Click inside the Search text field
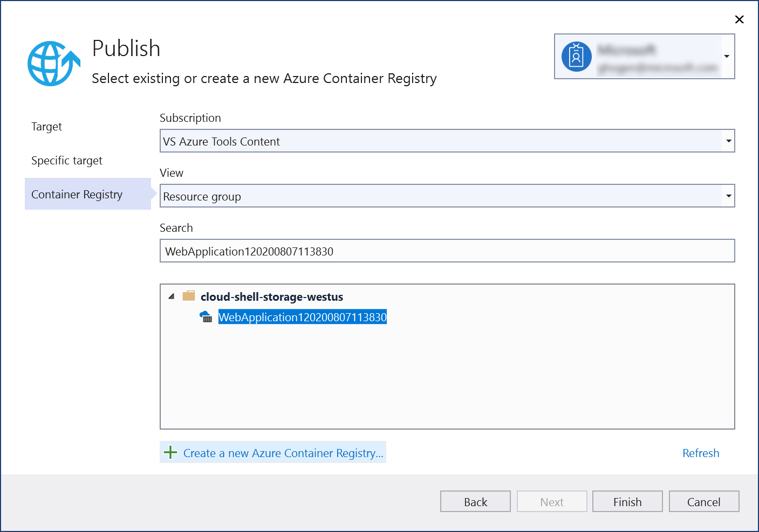The width and height of the screenshot is (759, 532). (x=378, y=251)
